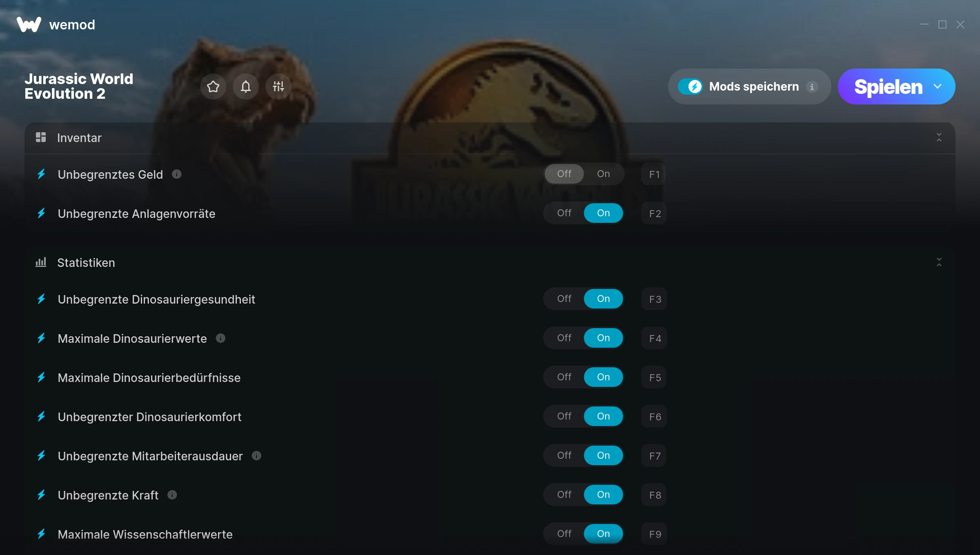Collapse the Inventar section
980x555 pixels.
939,138
